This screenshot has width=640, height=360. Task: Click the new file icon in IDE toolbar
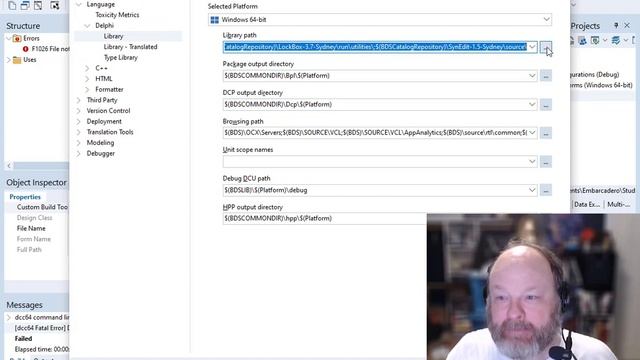coord(12,5)
